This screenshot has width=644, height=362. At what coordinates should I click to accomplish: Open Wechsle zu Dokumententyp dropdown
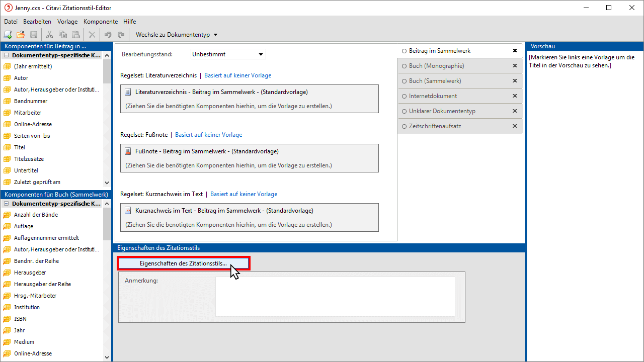[177, 35]
